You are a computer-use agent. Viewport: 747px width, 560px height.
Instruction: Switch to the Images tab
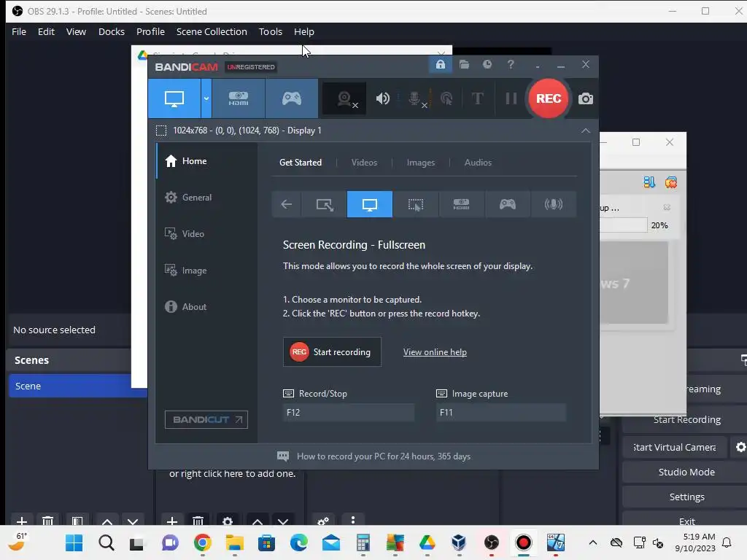tap(421, 163)
